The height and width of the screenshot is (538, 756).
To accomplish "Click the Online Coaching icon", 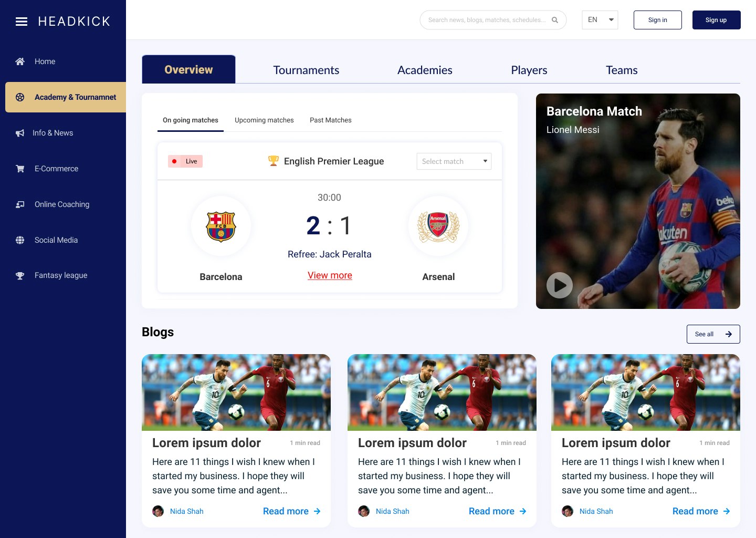I will click(x=20, y=204).
